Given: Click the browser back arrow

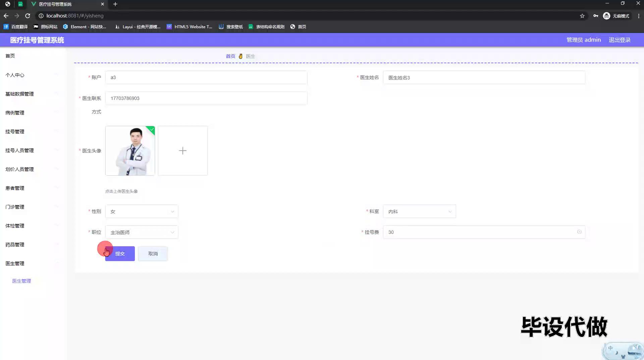Looking at the screenshot, I should tap(6, 16).
